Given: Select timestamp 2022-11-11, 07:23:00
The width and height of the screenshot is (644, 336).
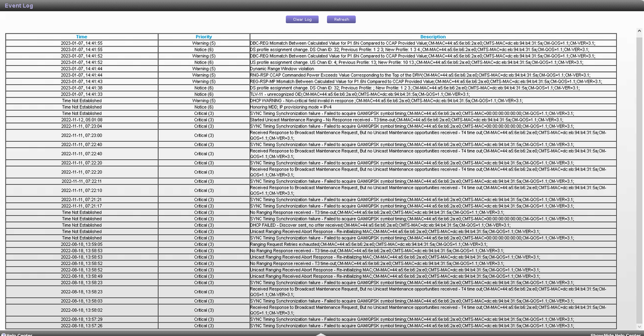Looking at the screenshot, I should pos(81,135).
